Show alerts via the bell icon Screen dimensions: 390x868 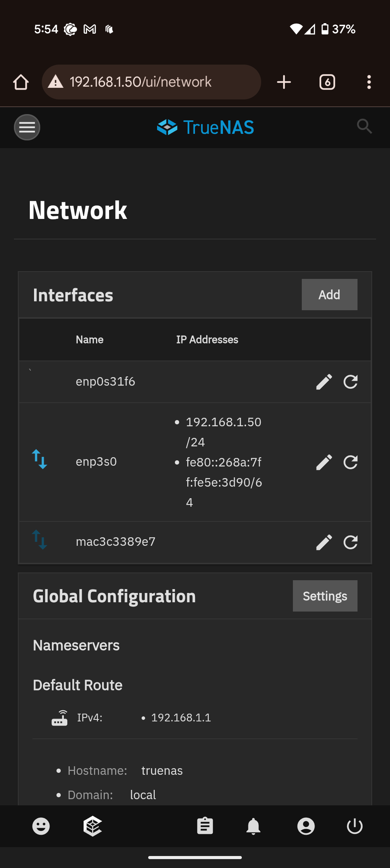(253, 826)
